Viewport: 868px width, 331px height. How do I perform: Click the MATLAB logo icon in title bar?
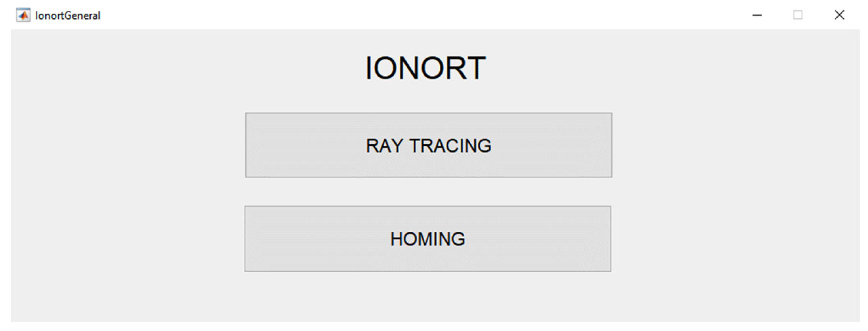click(x=23, y=15)
